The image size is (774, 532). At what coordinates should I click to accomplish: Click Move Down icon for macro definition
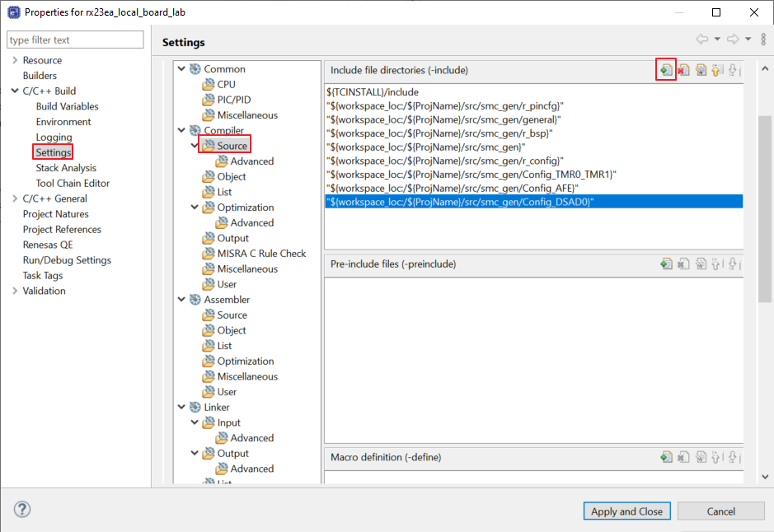coord(734,457)
